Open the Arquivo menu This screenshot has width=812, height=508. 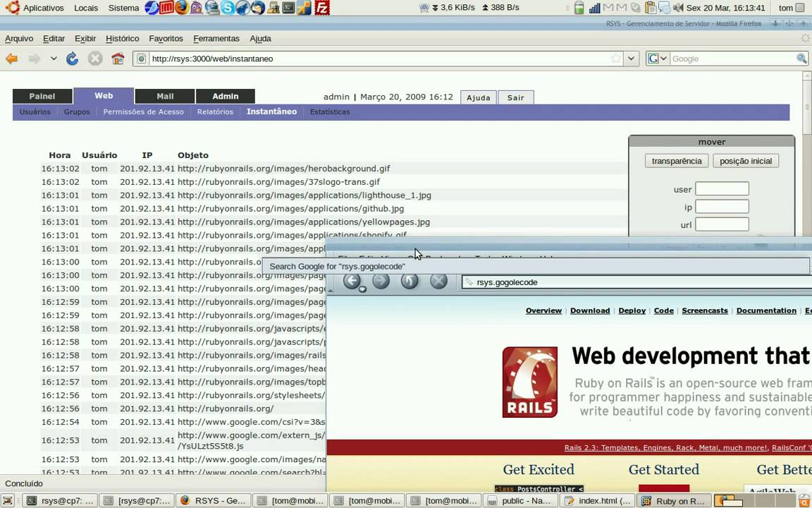tap(19, 39)
